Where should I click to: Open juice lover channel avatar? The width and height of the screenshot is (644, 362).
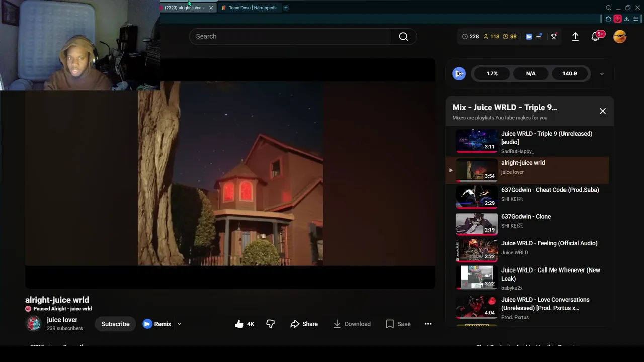[x=34, y=324]
